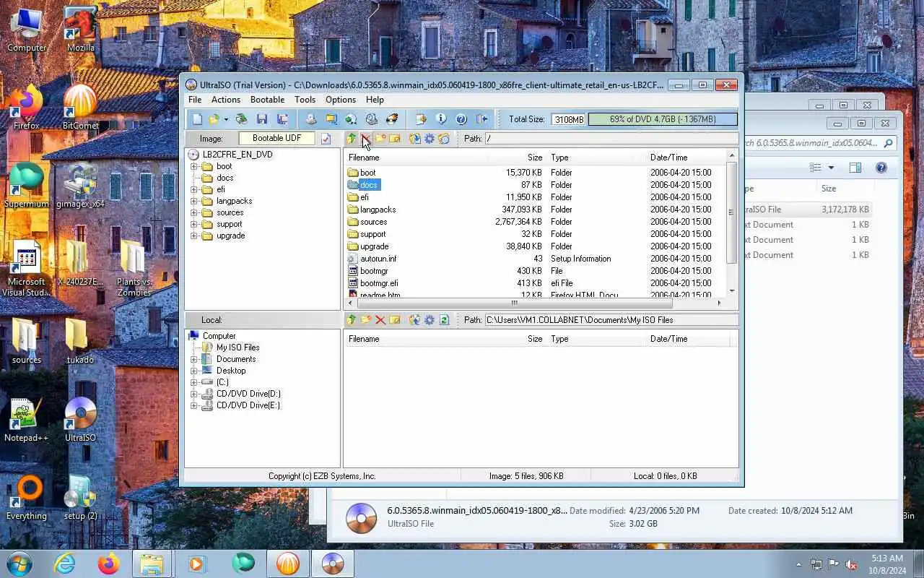The image size is (924, 578).
Task: Click red X Delete in Local toolbar
Action: tap(380, 320)
